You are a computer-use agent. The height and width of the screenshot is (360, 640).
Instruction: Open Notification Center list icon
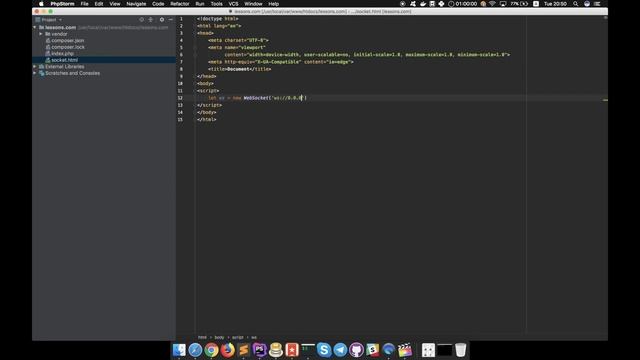(597, 4)
